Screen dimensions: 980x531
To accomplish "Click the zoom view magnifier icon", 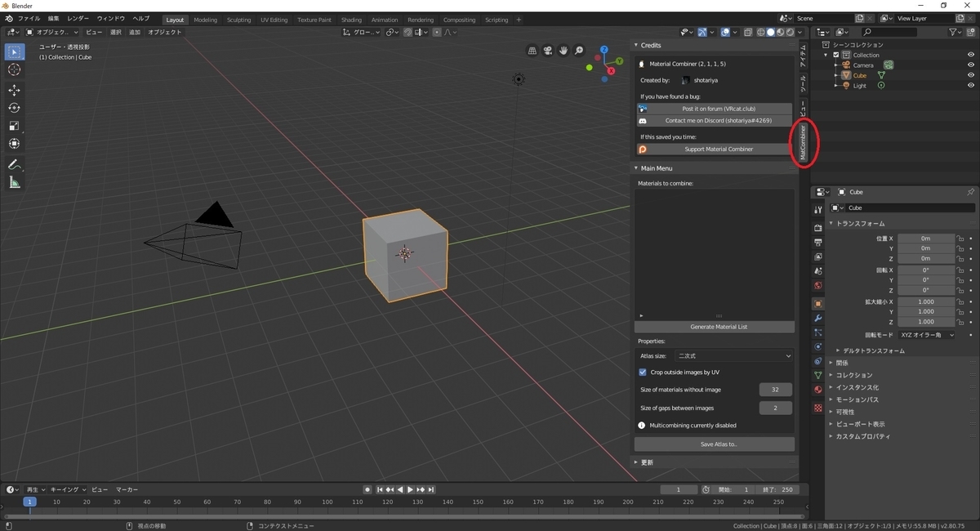I will [579, 51].
